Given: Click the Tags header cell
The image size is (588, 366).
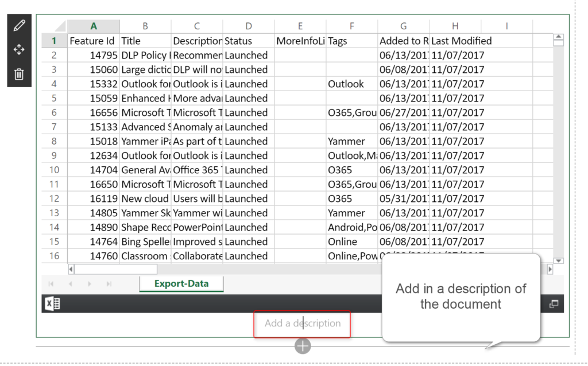Looking at the screenshot, I should point(352,41).
